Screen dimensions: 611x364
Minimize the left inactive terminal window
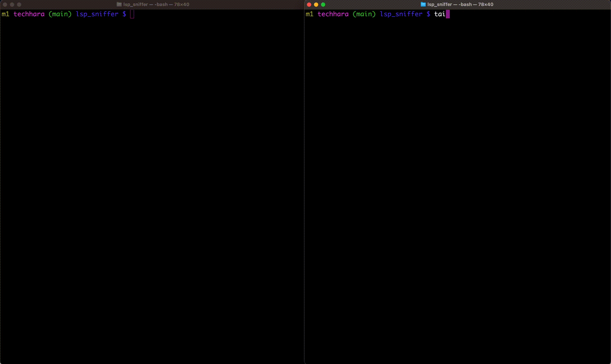(12, 4)
